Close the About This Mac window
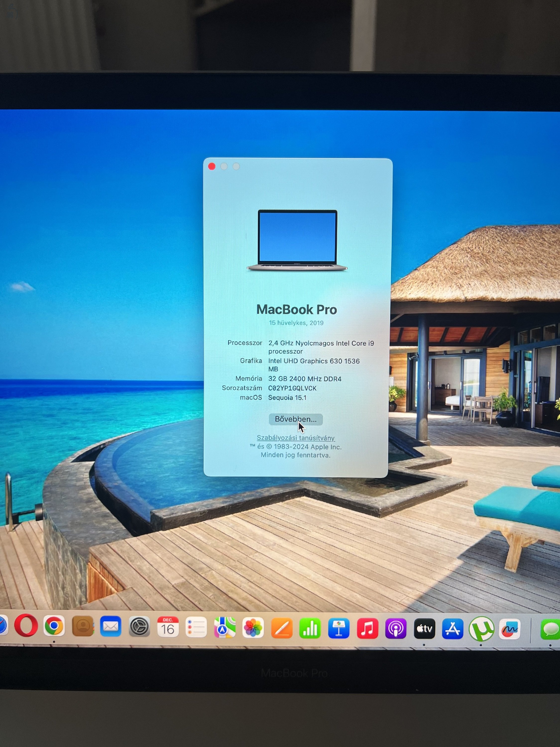The image size is (560, 747). [x=212, y=166]
